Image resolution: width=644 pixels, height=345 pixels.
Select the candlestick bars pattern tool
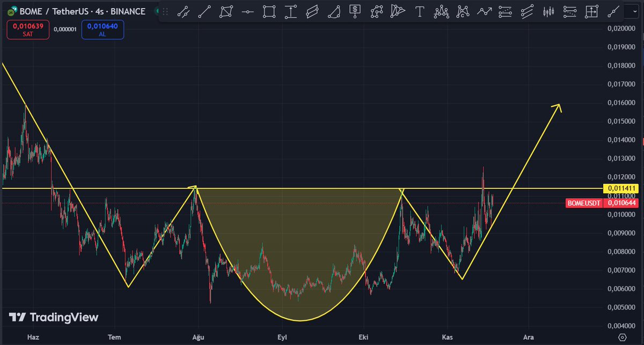(x=548, y=11)
